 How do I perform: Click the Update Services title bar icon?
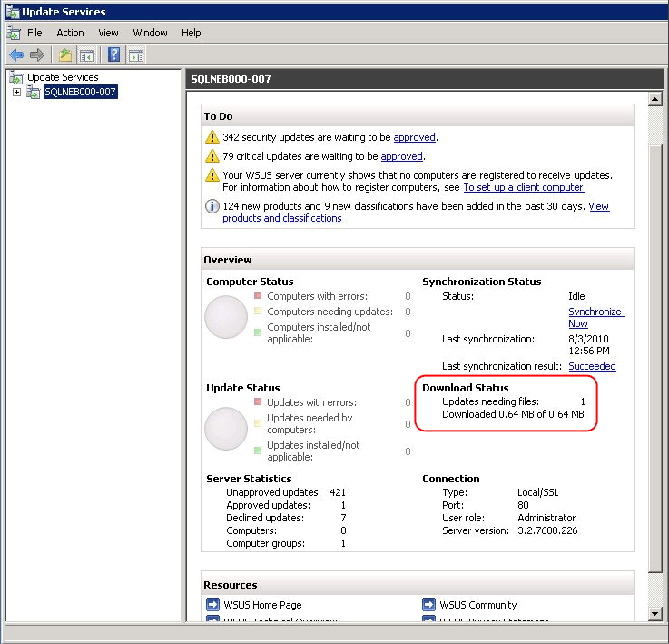click(13, 12)
